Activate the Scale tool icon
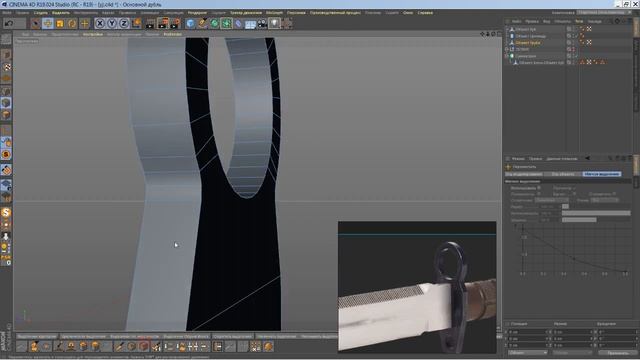Screen dimensions: 640x360 tap(60, 23)
